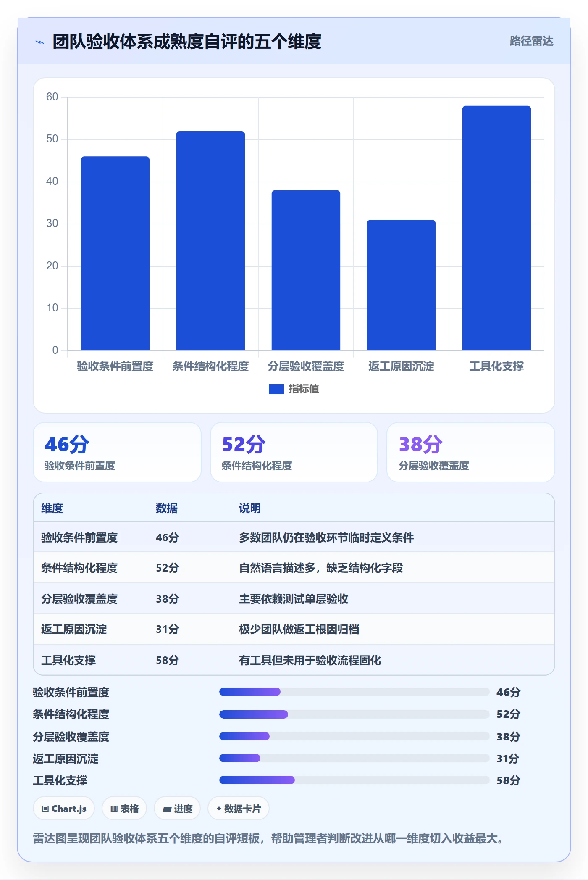Click description 多数团队仍在验收环节临时定义条件

326,537
